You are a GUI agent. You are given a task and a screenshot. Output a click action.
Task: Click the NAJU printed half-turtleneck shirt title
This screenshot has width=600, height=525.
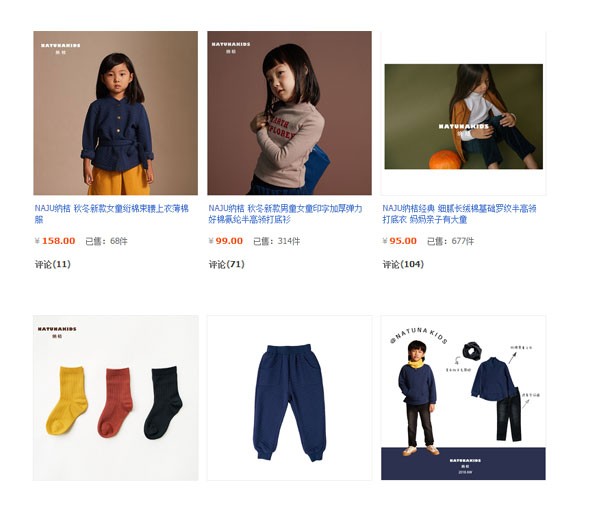285,214
